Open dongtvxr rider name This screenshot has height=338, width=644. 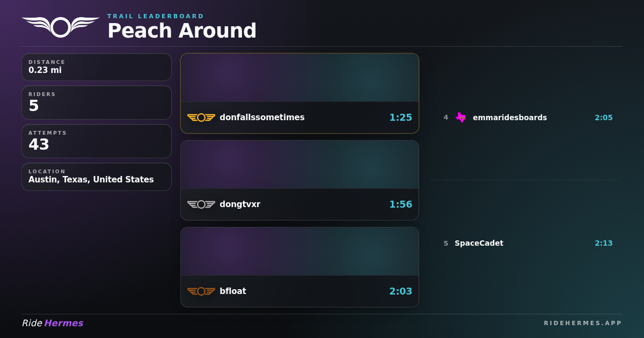pos(239,204)
